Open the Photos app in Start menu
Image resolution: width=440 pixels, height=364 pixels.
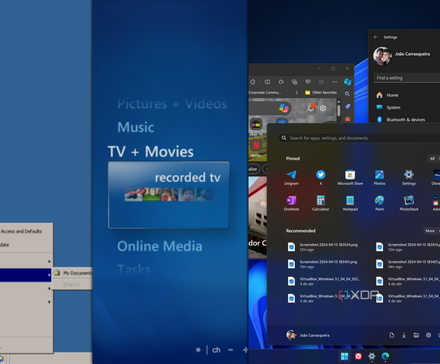(379, 177)
